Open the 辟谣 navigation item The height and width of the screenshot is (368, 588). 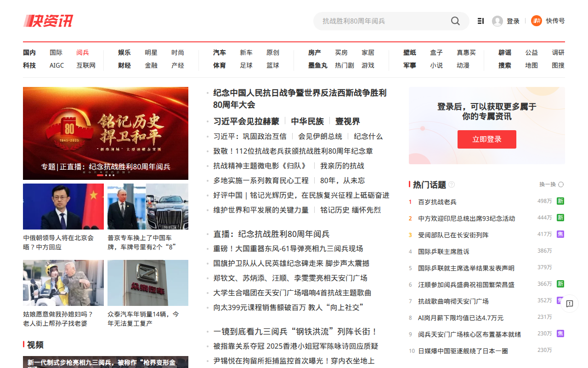pos(505,52)
